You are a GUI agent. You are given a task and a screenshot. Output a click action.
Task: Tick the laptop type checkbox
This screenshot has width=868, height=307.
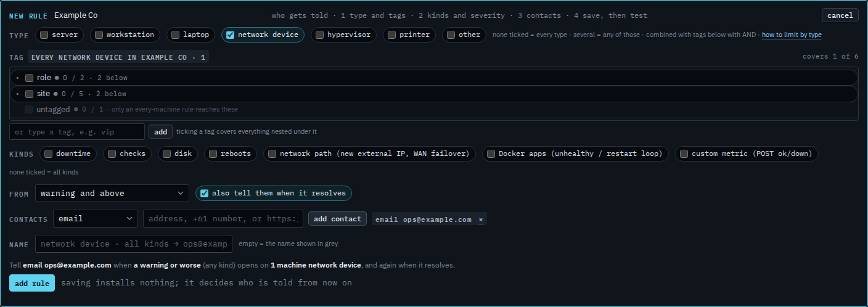(175, 35)
